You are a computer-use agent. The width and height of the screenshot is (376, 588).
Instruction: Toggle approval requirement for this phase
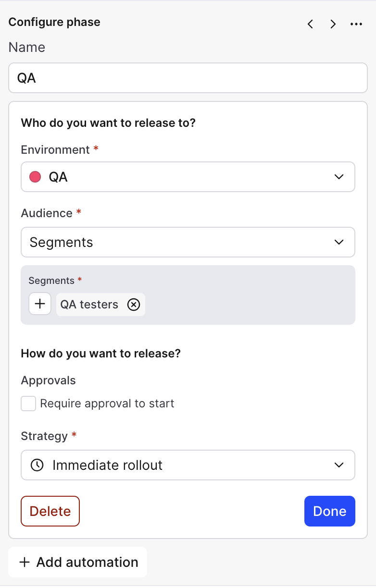(28, 404)
